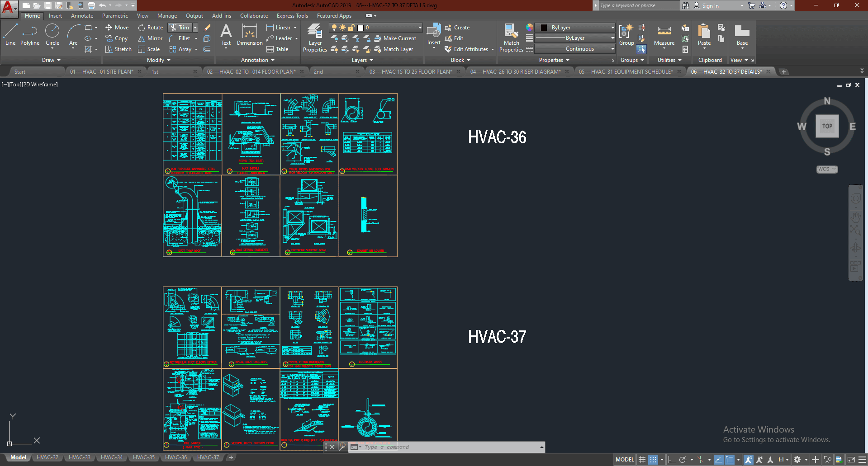This screenshot has height=466, width=868.
Task: Open the Layer Properties manager
Action: click(x=315, y=38)
